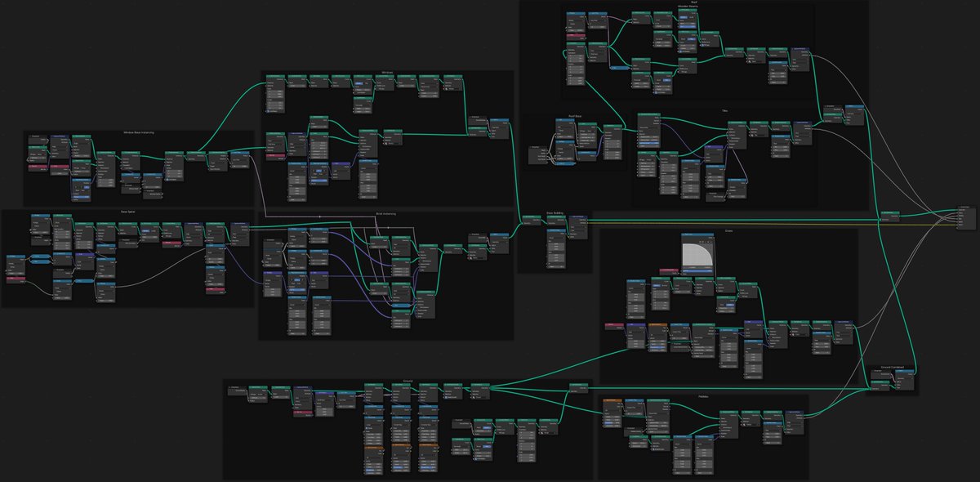The image size is (980, 482).
Task: Click the 'Brick Instancing' frame title
Action: click(386, 214)
